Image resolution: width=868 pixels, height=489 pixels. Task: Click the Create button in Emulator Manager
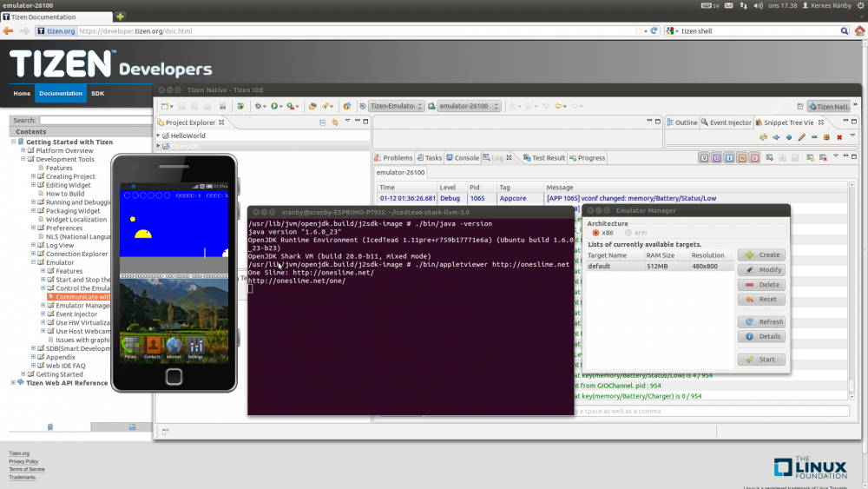(761, 255)
